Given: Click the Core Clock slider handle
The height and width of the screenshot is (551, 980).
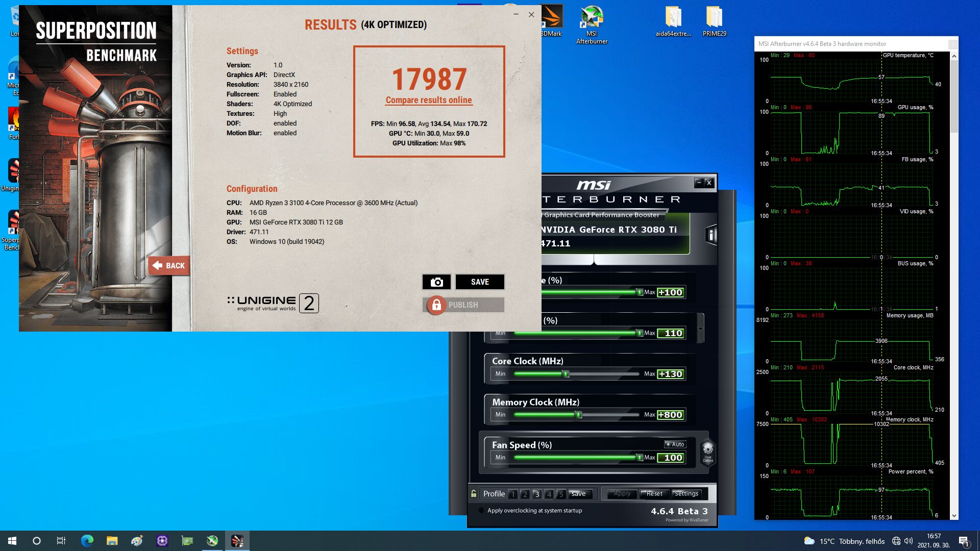Looking at the screenshot, I should coord(566,374).
